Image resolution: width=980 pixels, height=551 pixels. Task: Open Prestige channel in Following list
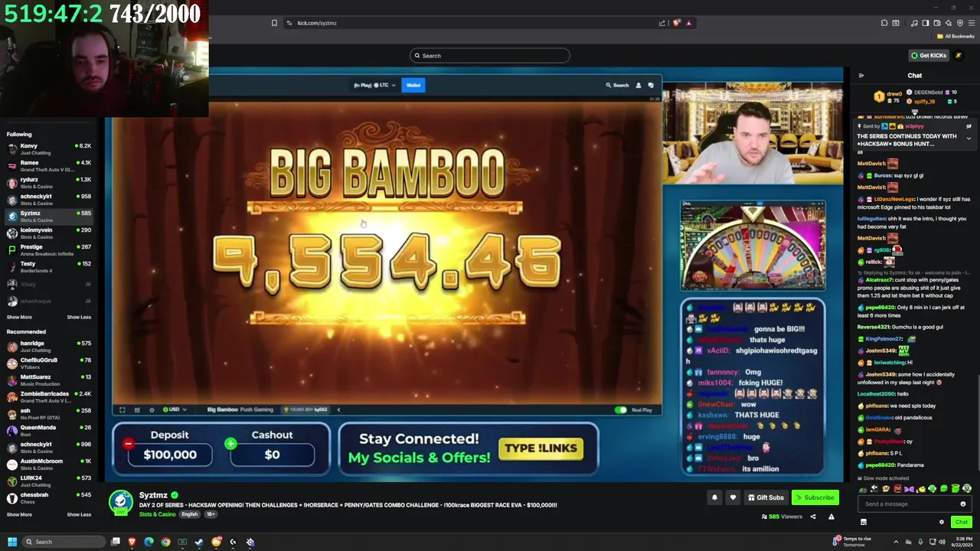pos(49,249)
